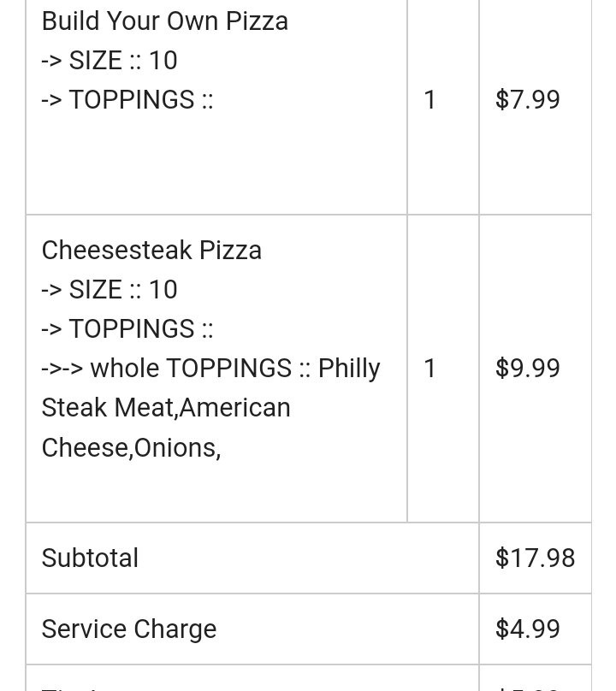The height and width of the screenshot is (691, 616).
Task: Click the Build Your Own SIZE :: 10 line
Action: click(x=110, y=61)
